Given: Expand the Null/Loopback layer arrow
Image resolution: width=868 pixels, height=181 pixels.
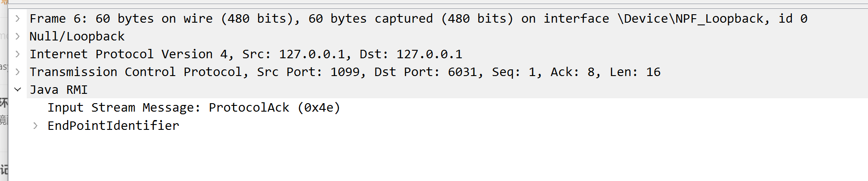Looking at the screenshot, I should pyautogui.click(x=17, y=36).
